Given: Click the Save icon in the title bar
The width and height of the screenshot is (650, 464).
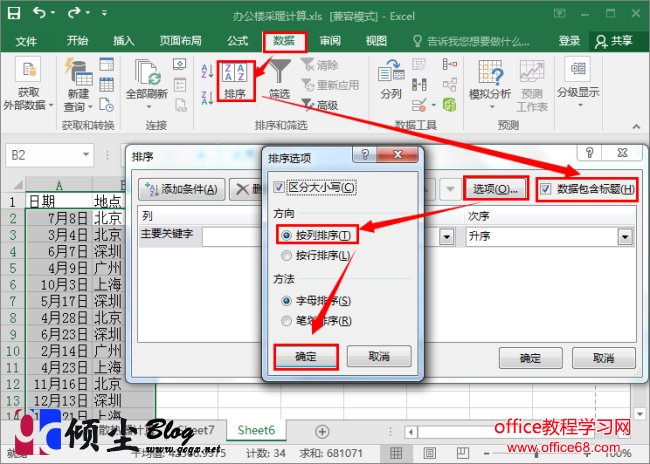Looking at the screenshot, I should pyautogui.click(x=14, y=13).
